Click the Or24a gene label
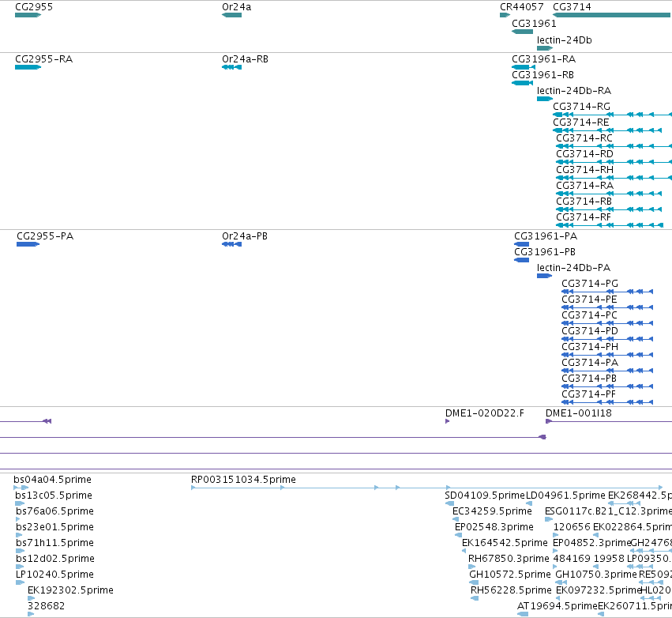 coord(237,7)
